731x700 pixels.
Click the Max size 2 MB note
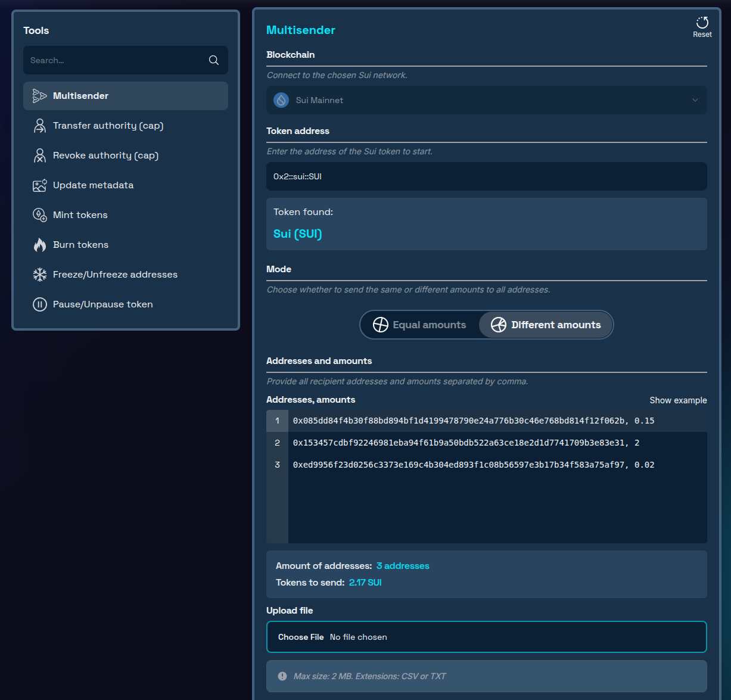[x=369, y=676]
